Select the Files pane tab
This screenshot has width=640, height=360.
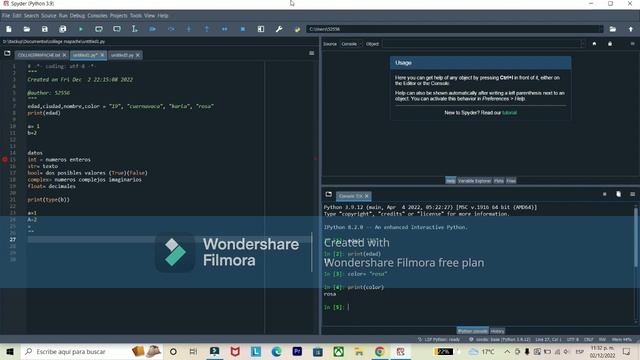(511, 180)
